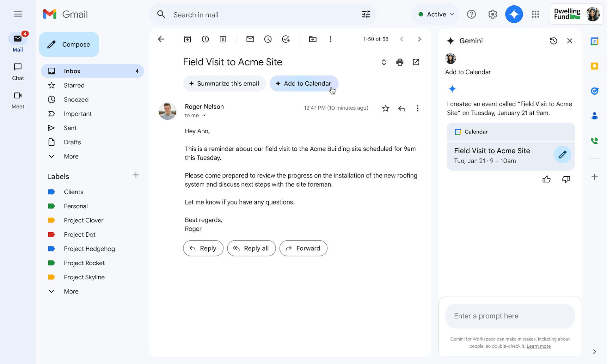Click the Report spam icon
This screenshot has height=364, width=607.
(205, 39)
